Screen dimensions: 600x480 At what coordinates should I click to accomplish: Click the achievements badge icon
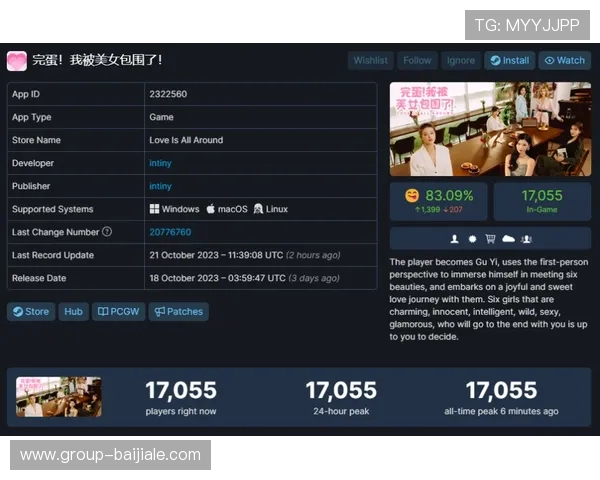pos(472,239)
